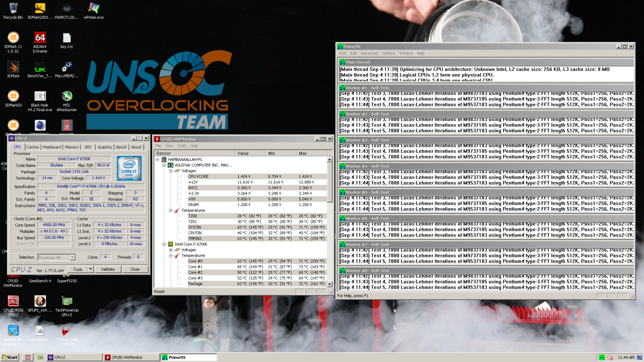This screenshot has width=644, height=362.
Task: Click quick-launch GPU-Z icon in taskbar
Action: tap(40, 357)
